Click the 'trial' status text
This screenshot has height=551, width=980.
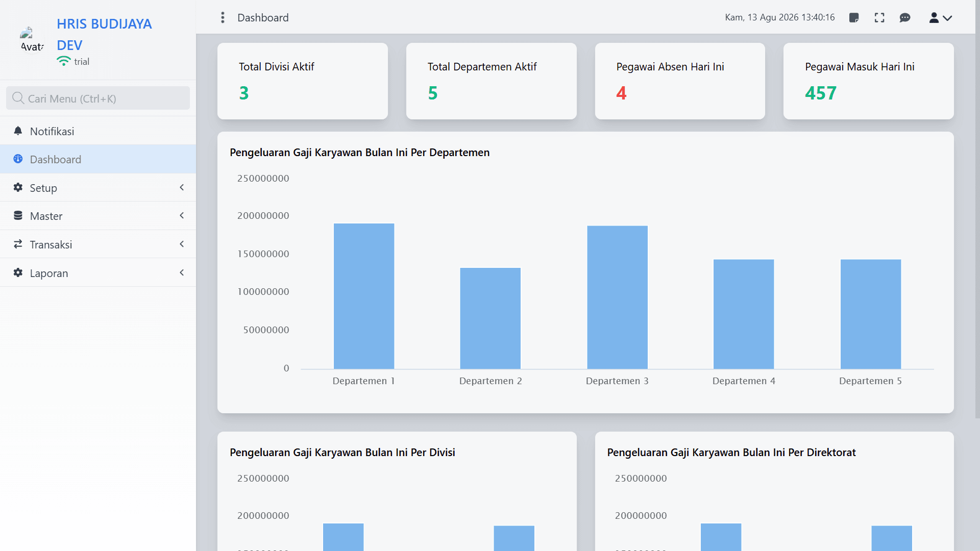[82, 62]
